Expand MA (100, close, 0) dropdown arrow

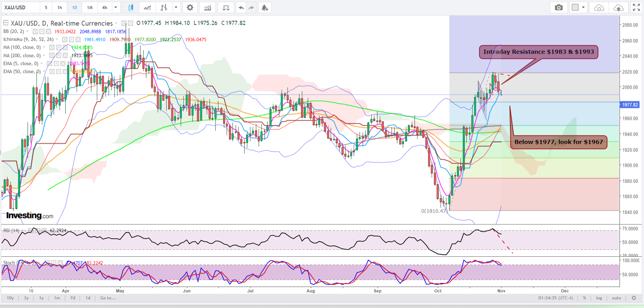tap(44, 47)
